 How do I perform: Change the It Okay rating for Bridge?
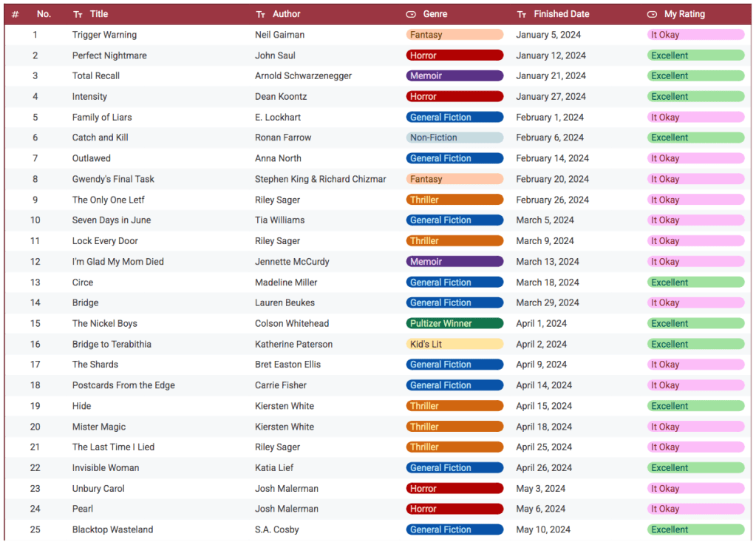(x=695, y=303)
